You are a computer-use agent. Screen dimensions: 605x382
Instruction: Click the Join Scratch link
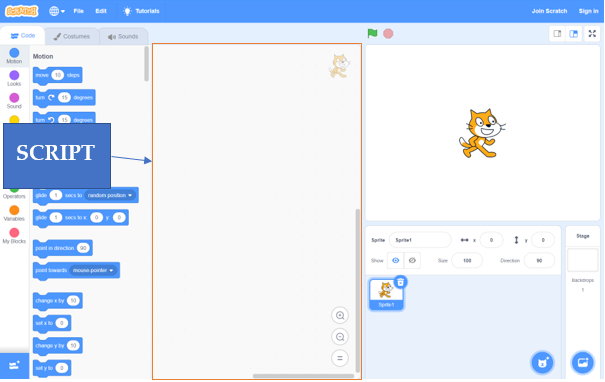[549, 11]
